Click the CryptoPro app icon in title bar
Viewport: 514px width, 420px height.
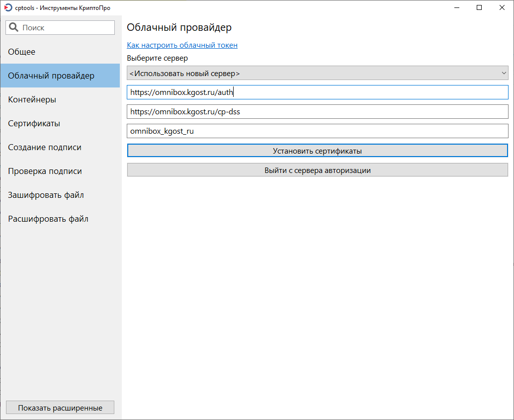click(8, 8)
